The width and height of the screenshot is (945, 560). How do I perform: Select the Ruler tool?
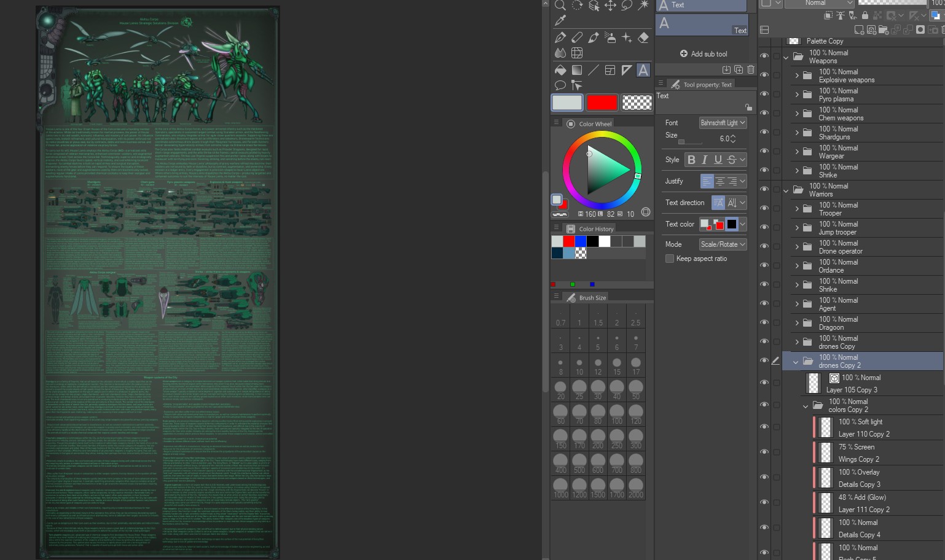[x=627, y=70]
